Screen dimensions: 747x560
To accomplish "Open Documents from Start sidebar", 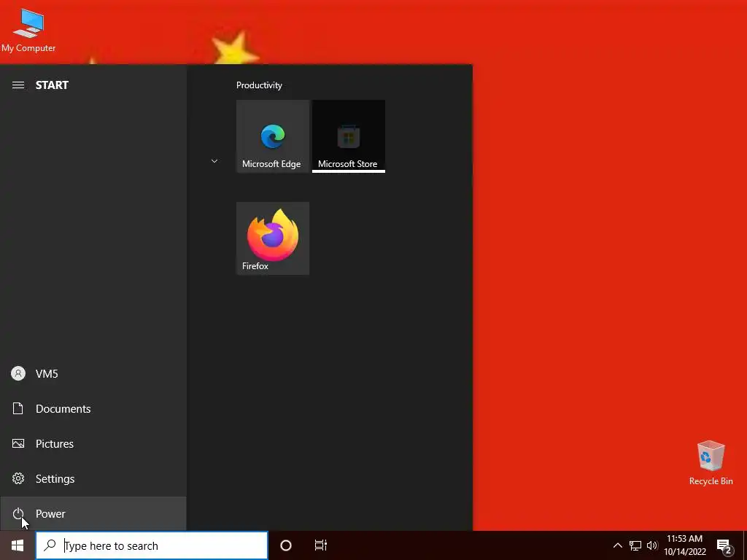I will pyautogui.click(x=93, y=408).
